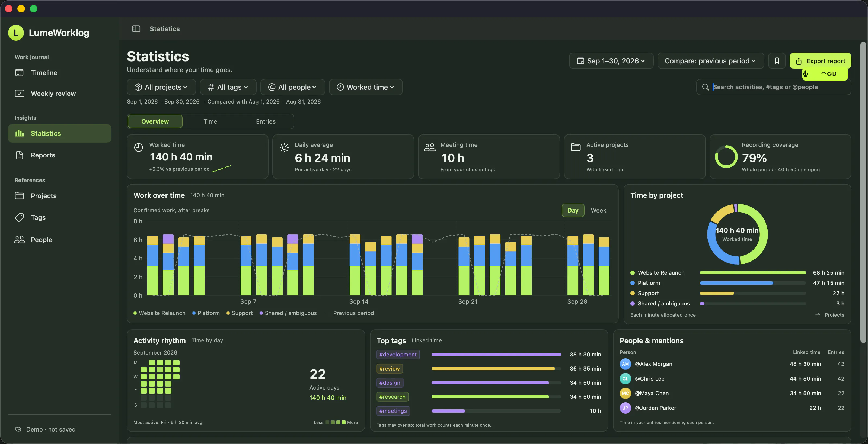This screenshot has height=444, width=868.
Task: Click the Daily average sun icon
Action: click(x=284, y=147)
